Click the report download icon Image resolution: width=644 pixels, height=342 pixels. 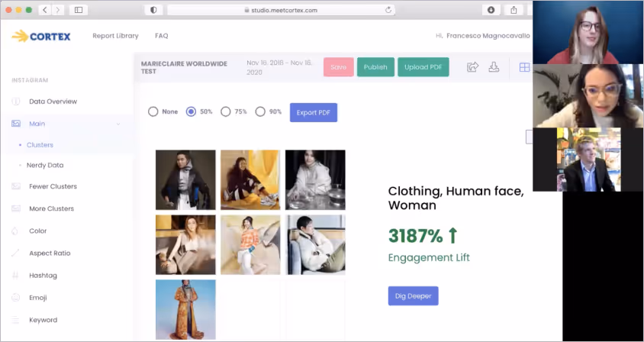[494, 67]
